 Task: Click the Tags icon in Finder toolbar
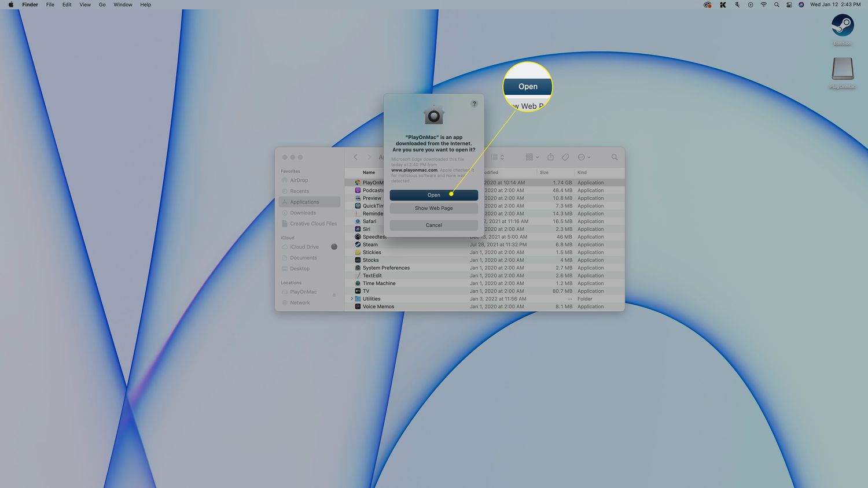(x=565, y=157)
